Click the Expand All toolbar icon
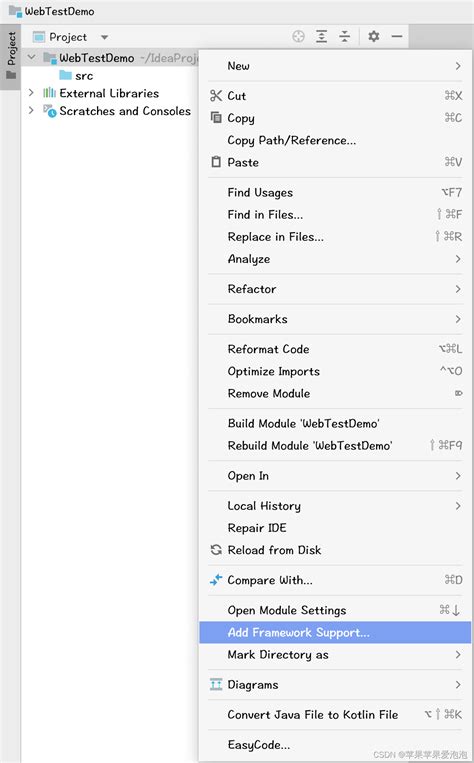 [322, 36]
